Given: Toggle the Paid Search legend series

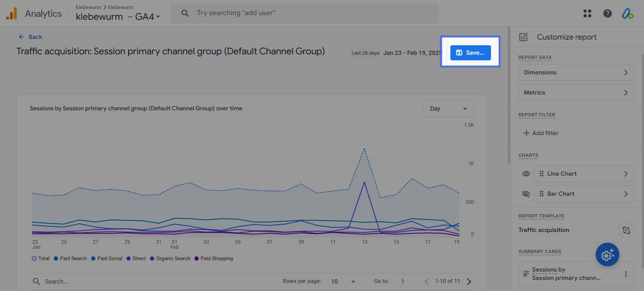Looking at the screenshot, I should click(x=70, y=258).
